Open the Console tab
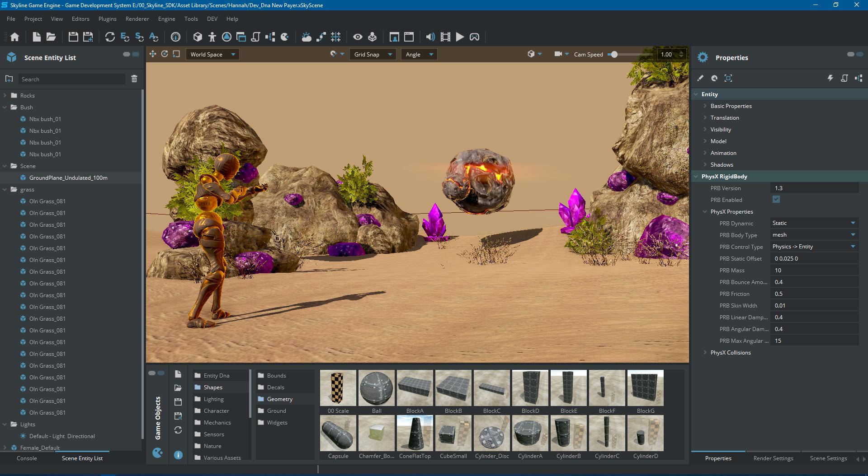This screenshot has height=476, width=868. (27, 458)
